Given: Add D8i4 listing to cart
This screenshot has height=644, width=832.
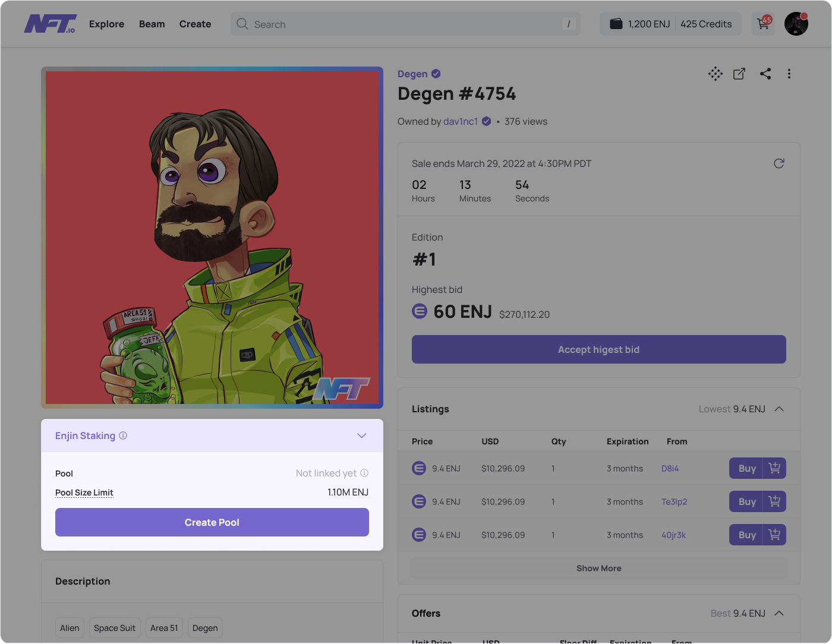Looking at the screenshot, I should (x=774, y=468).
